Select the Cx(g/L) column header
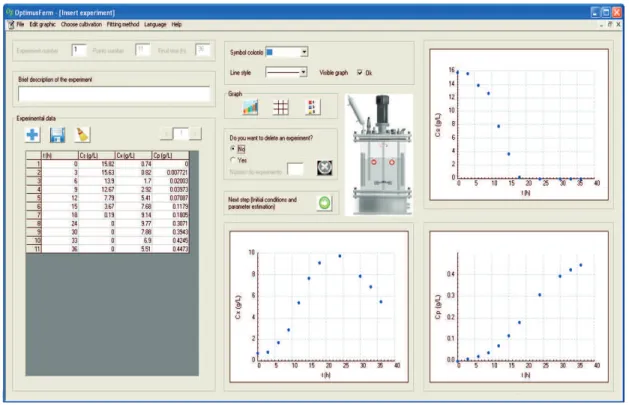The width and height of the screenshot is (629, 405). 134,155
